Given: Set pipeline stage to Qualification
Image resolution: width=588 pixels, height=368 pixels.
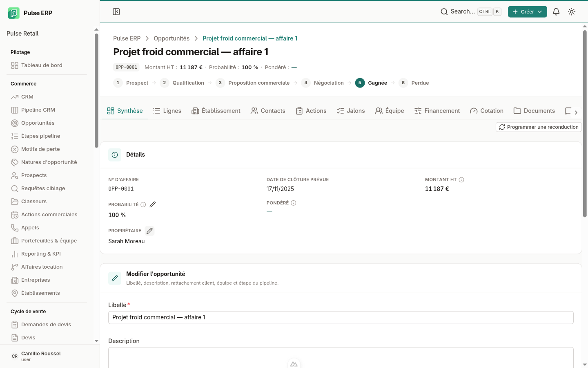Looking at the screenshot, I should (182, 83).
